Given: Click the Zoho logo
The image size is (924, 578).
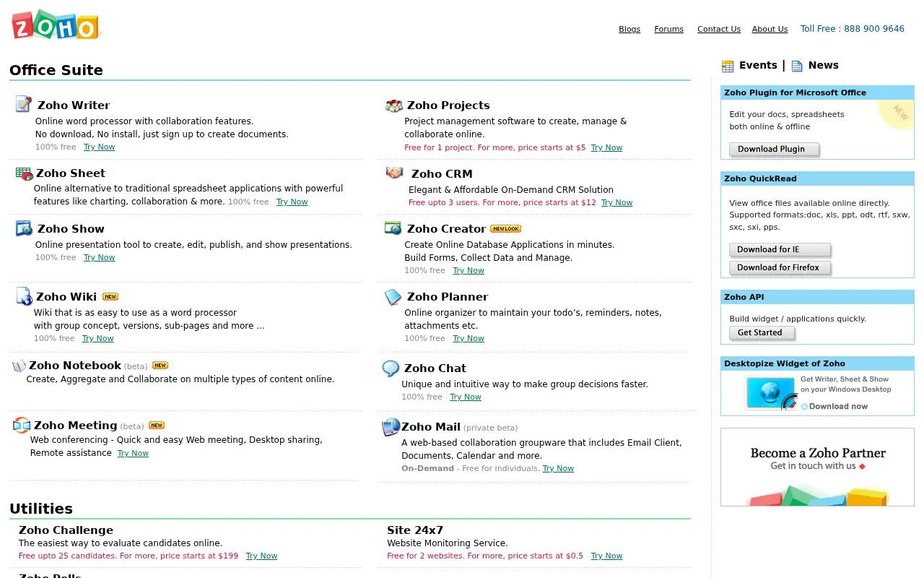Looking at the screenshot, I should click(56, 25).
